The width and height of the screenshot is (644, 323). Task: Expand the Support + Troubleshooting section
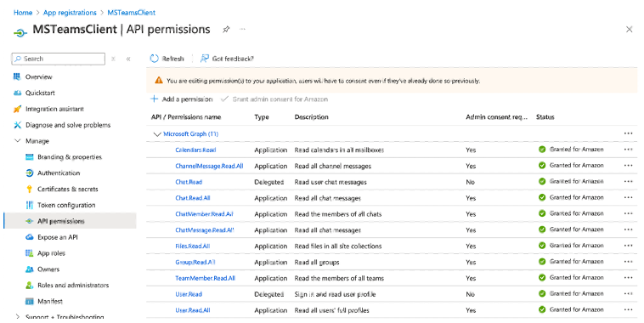tap(18, 316)
